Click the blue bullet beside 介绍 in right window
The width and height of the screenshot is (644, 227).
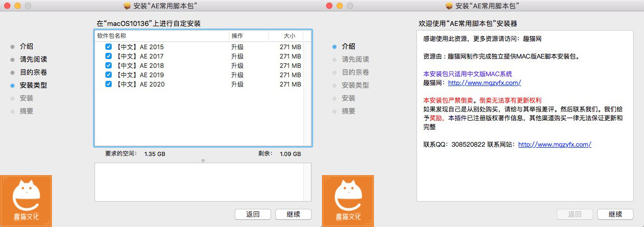(334, 47)
